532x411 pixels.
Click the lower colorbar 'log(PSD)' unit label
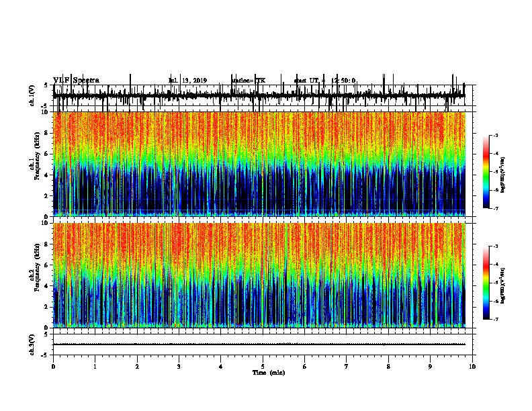coord(503,286)
